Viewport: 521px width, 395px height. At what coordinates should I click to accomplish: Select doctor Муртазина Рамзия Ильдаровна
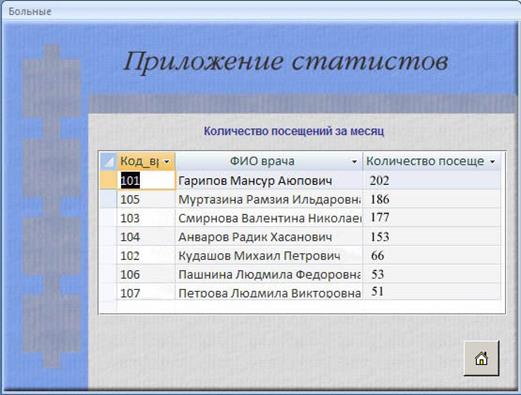click(x=269, y=199)
